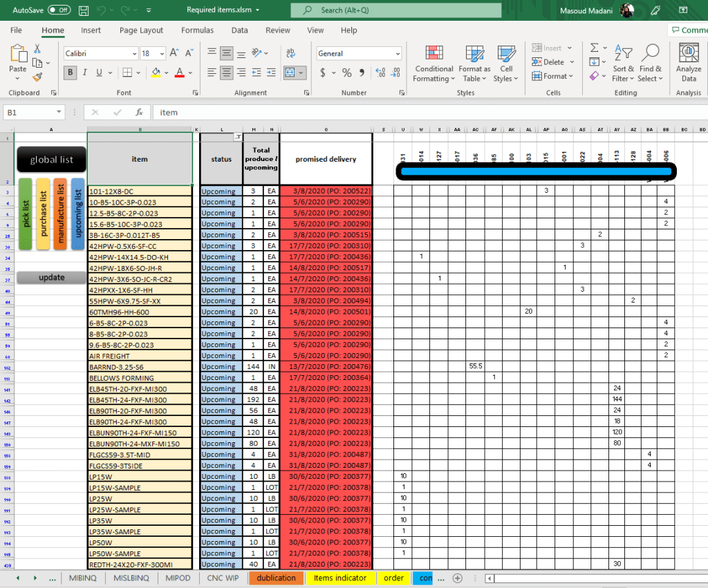Viewport: 708px width, 588px height.
Task: Click the Save icon in title bar
Action: click(84, 10)
